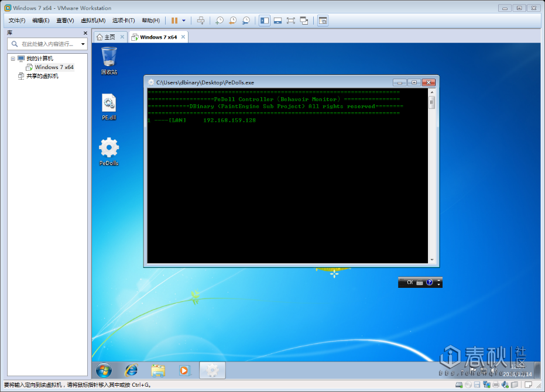Close the 主页 tab
The image size is (545, 392).
[122, 37]
